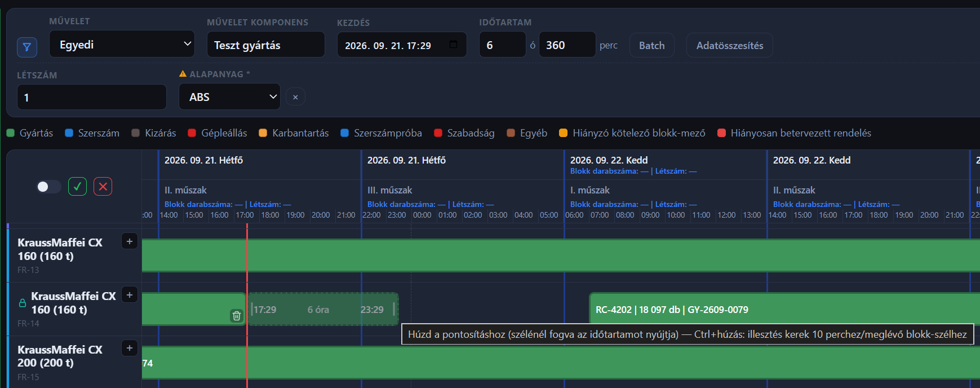
Task: Toggle the switch beside the green checkmark
Action: point(48,187)
